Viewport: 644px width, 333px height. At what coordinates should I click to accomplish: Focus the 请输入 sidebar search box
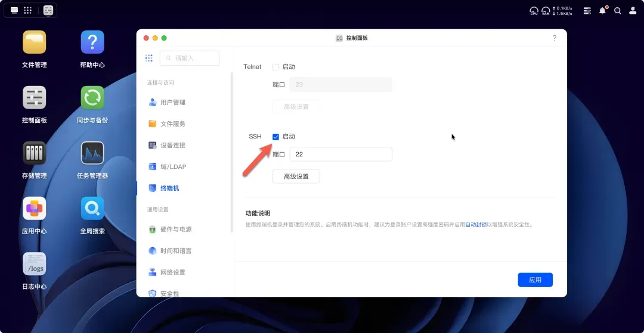190,58
